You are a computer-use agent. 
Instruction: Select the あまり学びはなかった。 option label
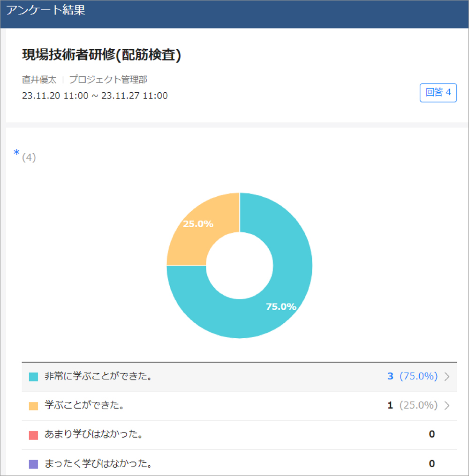(93, 434)
